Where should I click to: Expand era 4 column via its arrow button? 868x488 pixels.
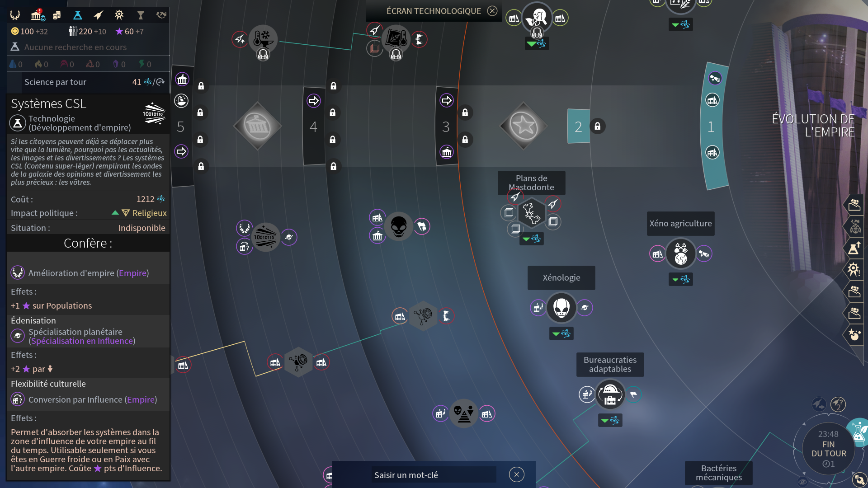pos(314,100)
